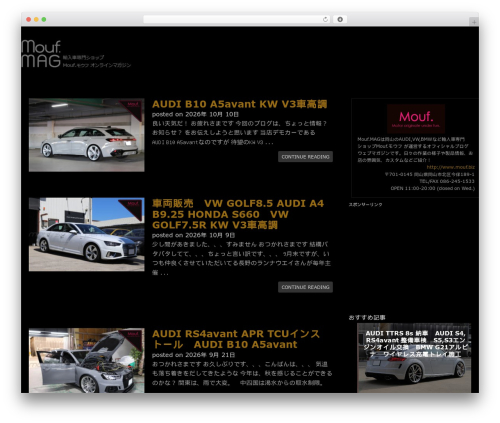Close the browser window with the red button
The width and height of the screenshot is (500, 423).
click(x=29, y=19)
